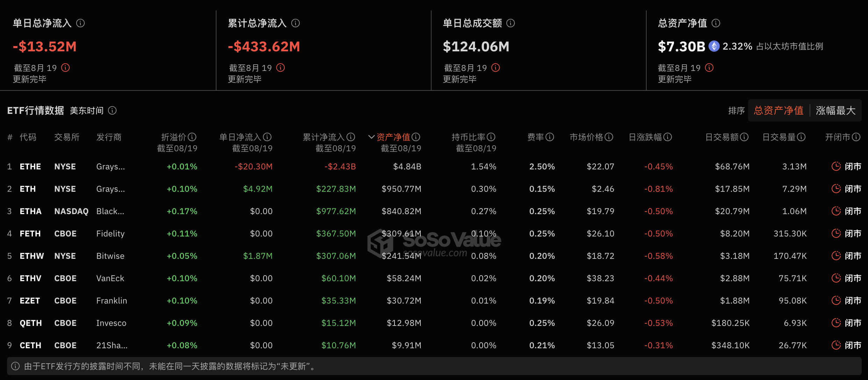Click info icon on 持币比率 column header

pos(491,137)
